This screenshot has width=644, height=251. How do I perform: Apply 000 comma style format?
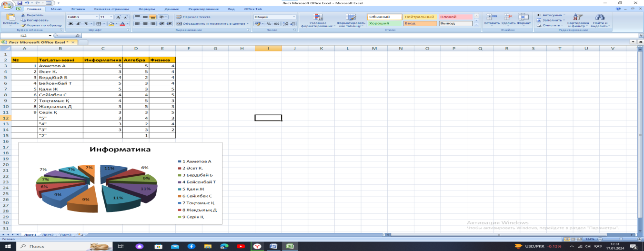[x=276, y=23]
